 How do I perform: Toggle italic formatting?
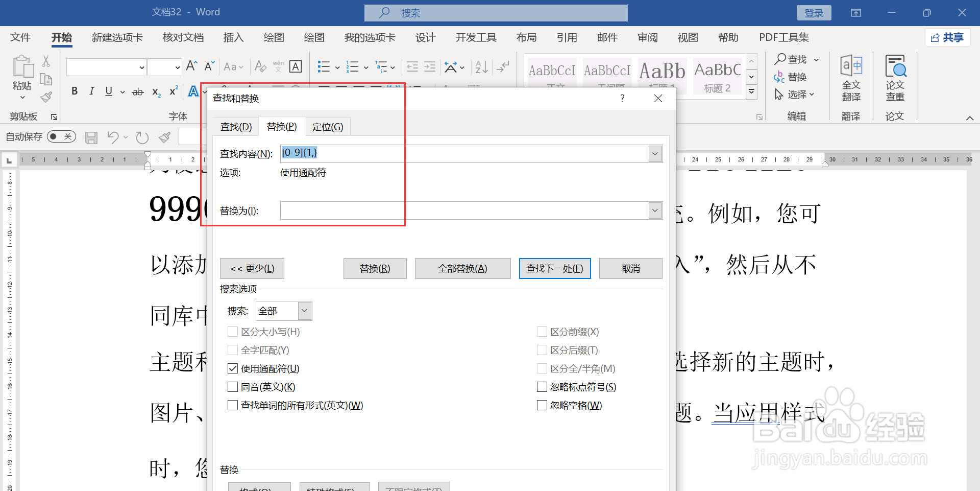92,91
